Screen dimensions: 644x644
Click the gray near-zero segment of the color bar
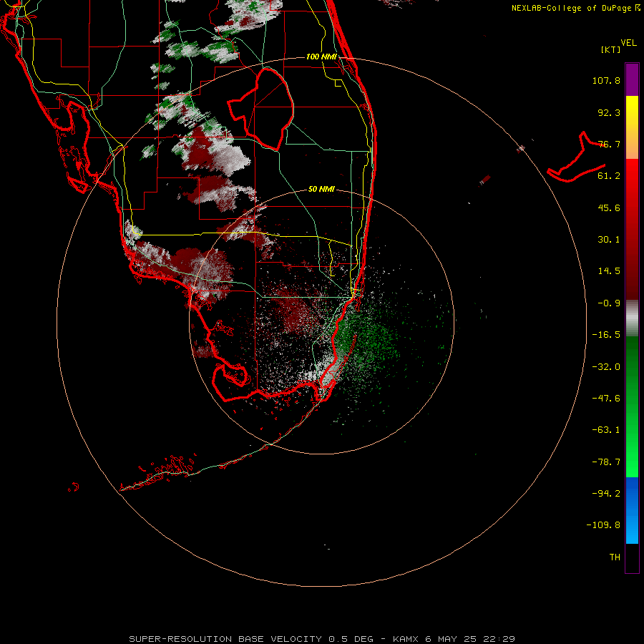(x=632, y=318)
